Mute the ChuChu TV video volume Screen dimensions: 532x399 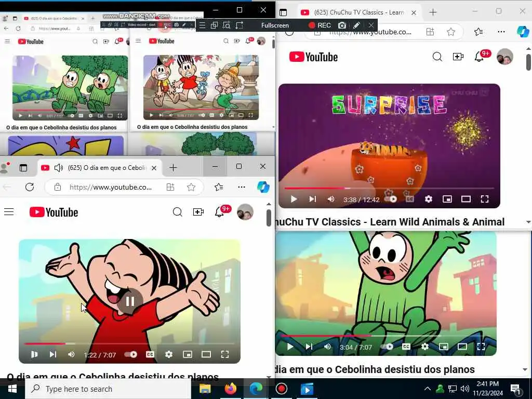click(x=331, y=199)
